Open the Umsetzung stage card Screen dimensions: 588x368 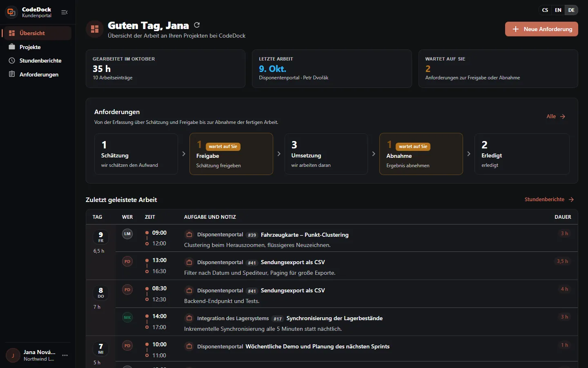(326, 154)
